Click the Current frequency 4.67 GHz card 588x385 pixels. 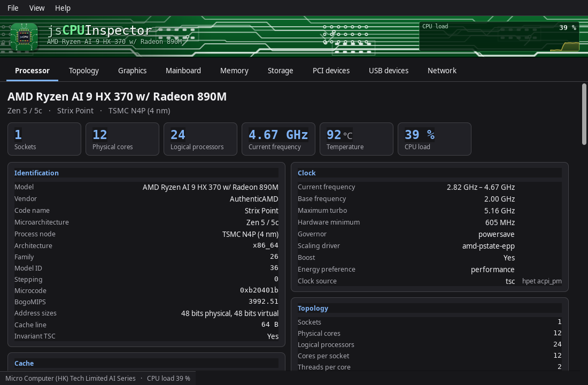point(278,139)
